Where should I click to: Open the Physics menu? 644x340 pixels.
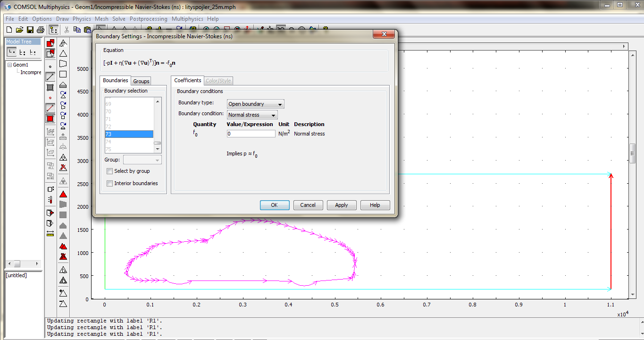82,19
